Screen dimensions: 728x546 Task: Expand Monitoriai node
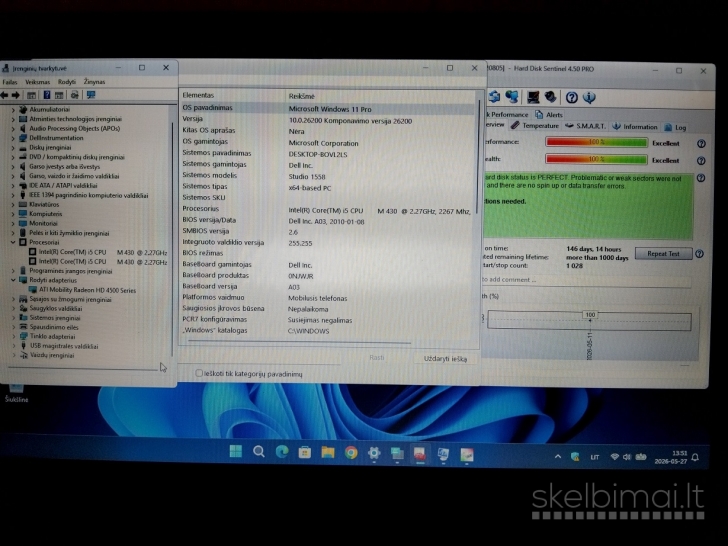pos(13,224)
